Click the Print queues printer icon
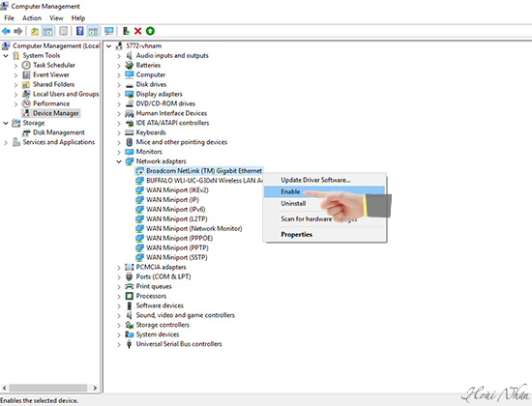532x406 pixels. tap(129, 286)
